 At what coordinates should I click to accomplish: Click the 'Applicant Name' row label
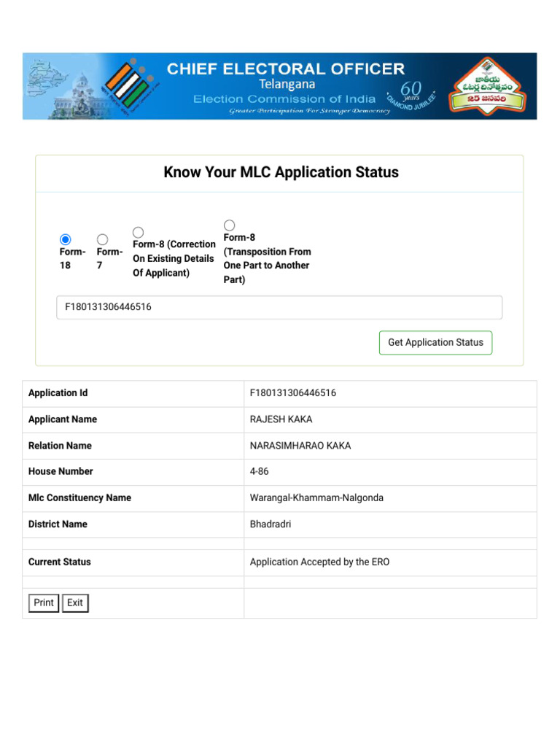tap(63, 419)
